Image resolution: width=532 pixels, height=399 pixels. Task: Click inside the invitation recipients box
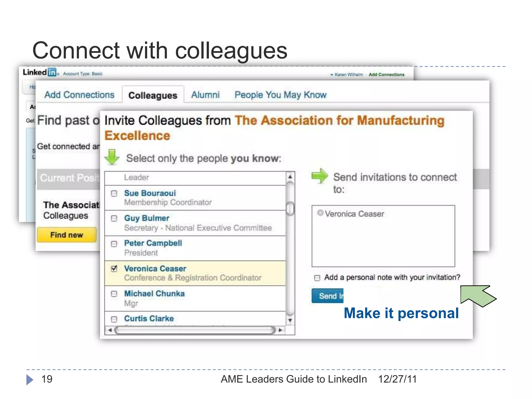[383, 236]
